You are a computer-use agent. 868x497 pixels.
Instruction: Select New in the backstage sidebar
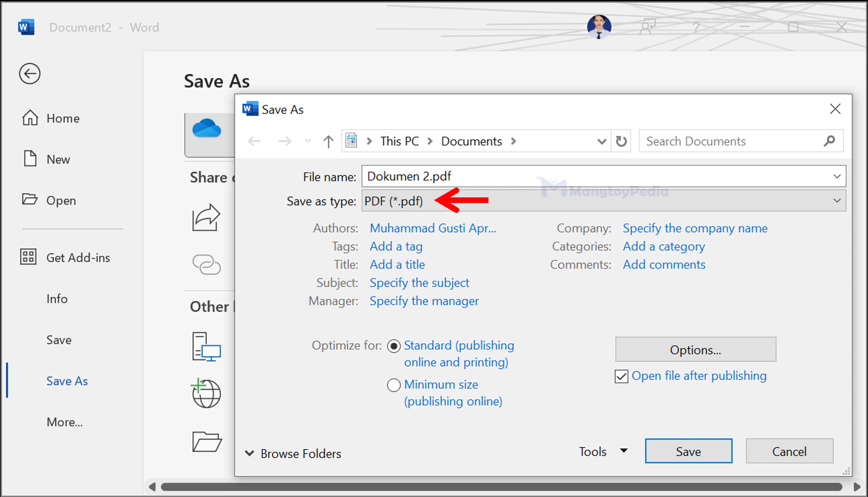pos(47,159)
